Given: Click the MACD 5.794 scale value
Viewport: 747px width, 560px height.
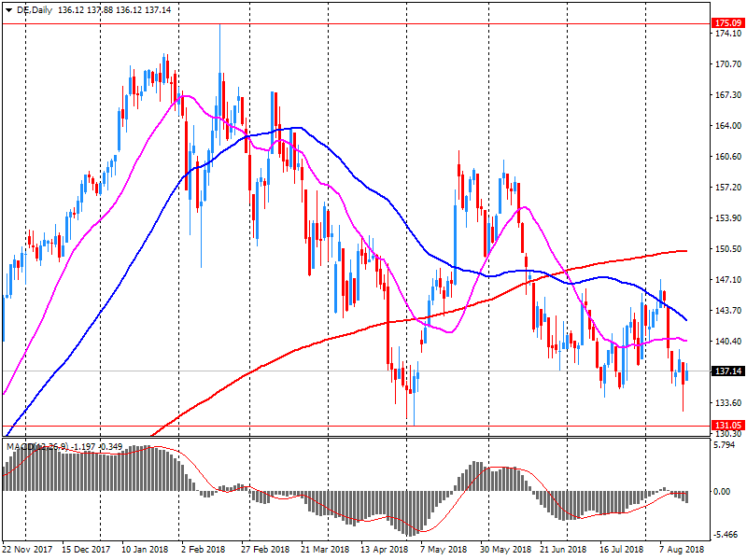Looking at the screenshot, I should [725, 445].
